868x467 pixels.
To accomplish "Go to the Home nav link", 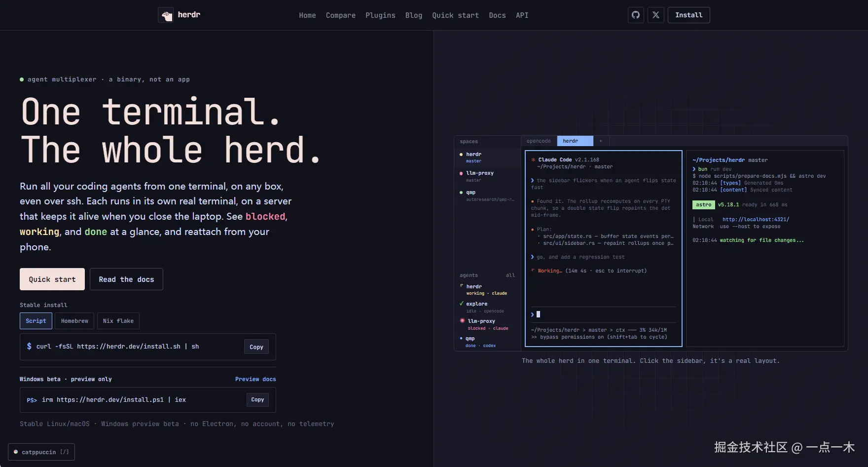I will (307, 15).
